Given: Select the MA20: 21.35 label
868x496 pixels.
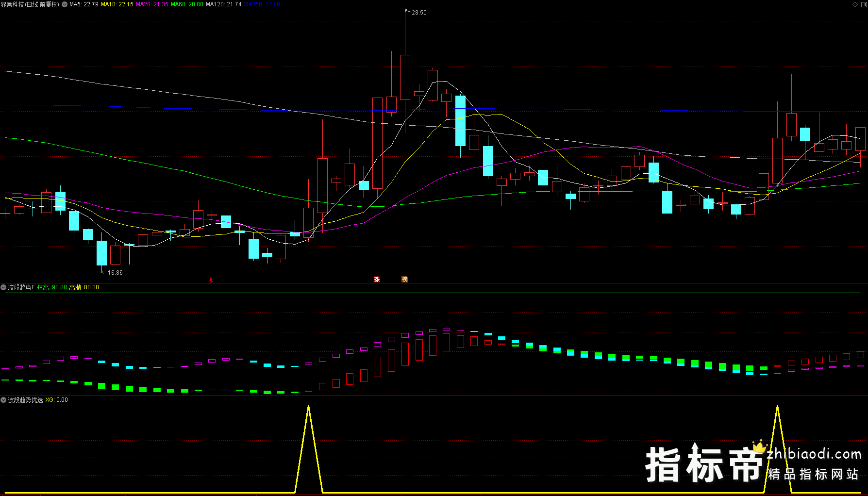Looking at the screenshot, I should click(152, 4).
